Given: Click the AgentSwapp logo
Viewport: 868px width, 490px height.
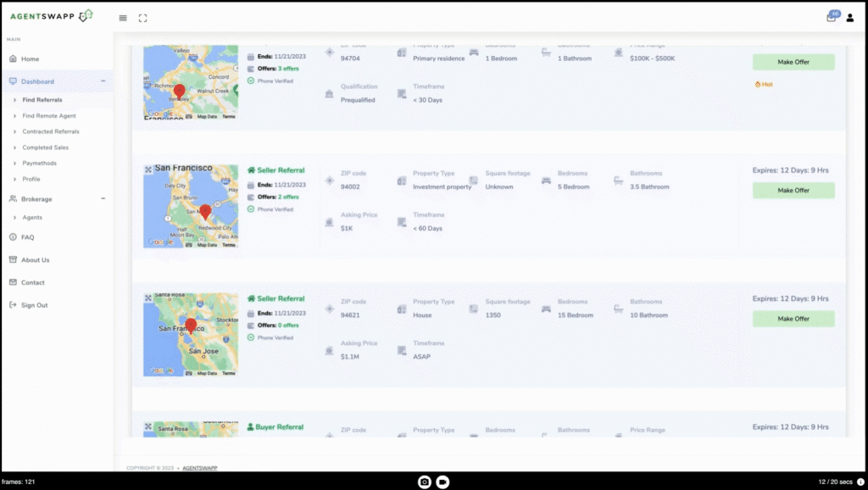Looking at the screenshot, I should tap(52, 16).
